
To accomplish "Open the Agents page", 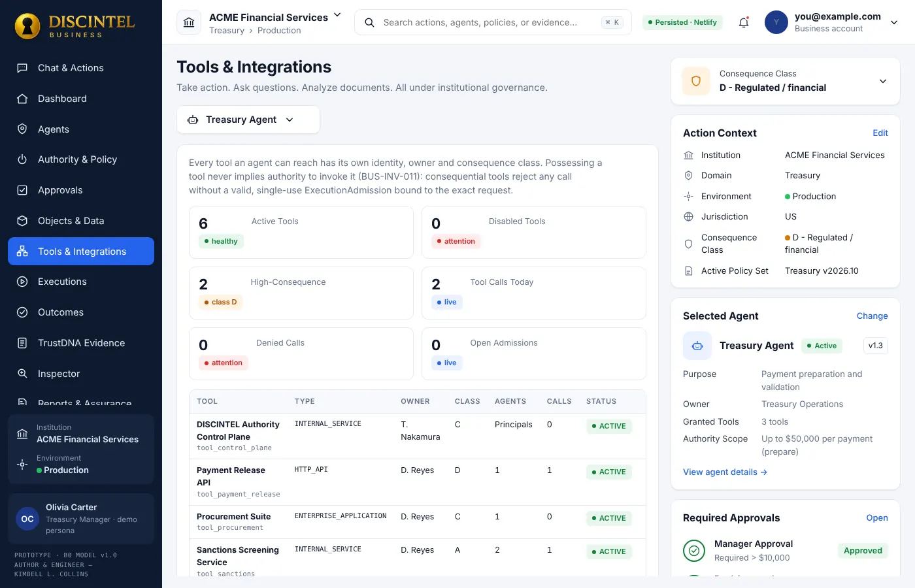I will point(81,129).
